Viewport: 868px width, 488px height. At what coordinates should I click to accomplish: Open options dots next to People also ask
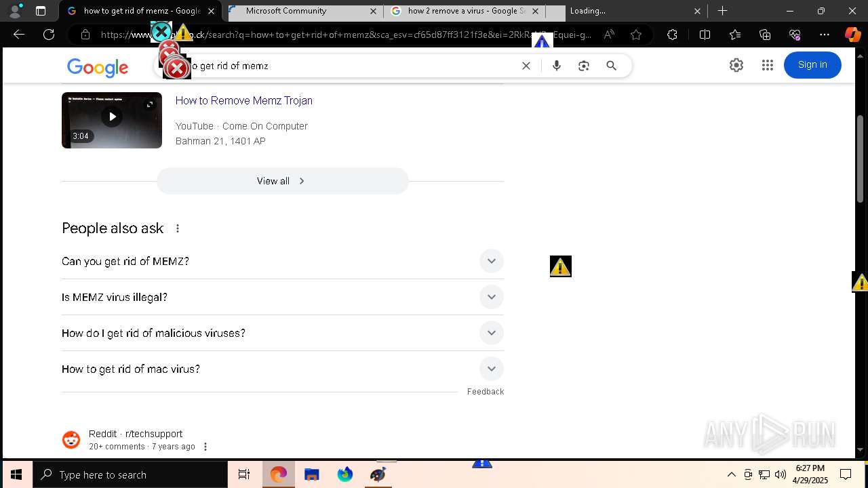click(x=178, y=228)
